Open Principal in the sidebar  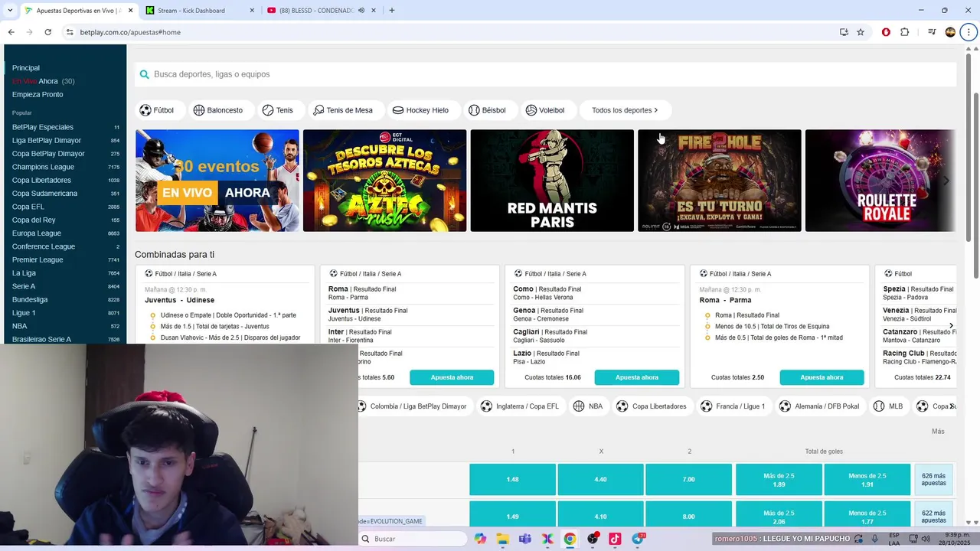point(26,68)
